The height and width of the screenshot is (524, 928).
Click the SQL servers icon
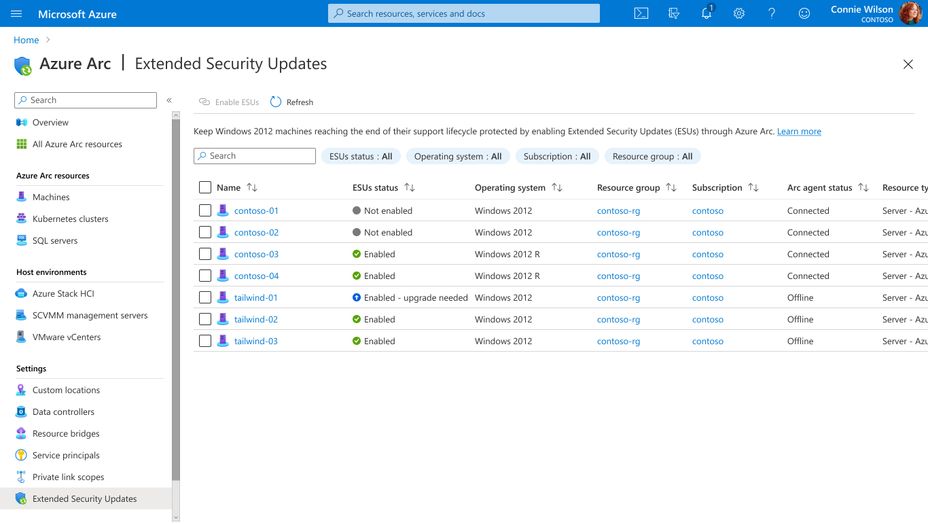pos(21,240)
